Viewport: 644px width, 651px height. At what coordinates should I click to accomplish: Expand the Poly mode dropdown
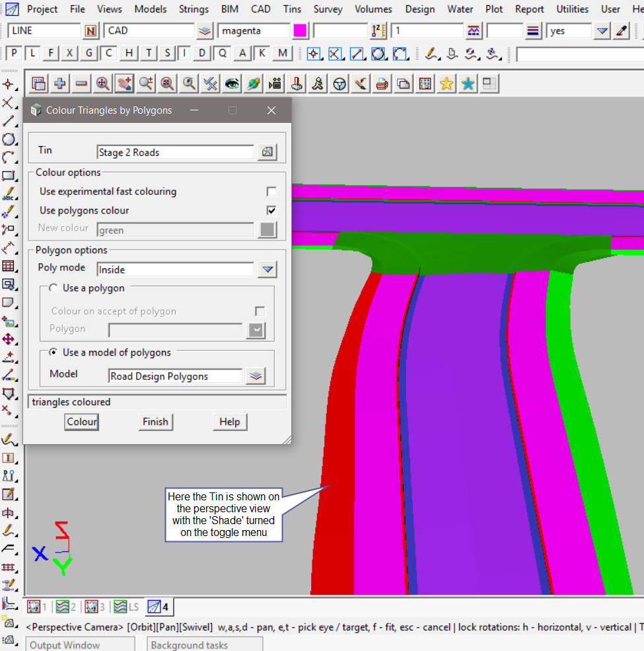click(x=267, y=270)
